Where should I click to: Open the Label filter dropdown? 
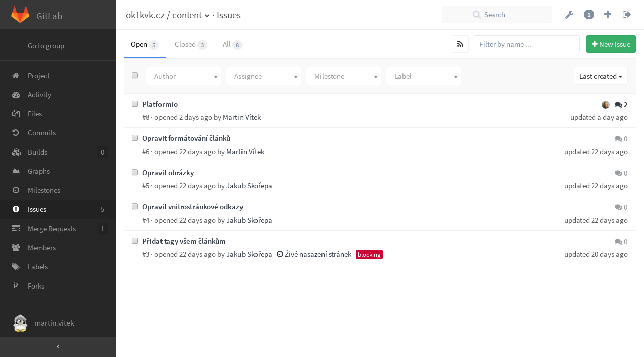click(424, 76)
